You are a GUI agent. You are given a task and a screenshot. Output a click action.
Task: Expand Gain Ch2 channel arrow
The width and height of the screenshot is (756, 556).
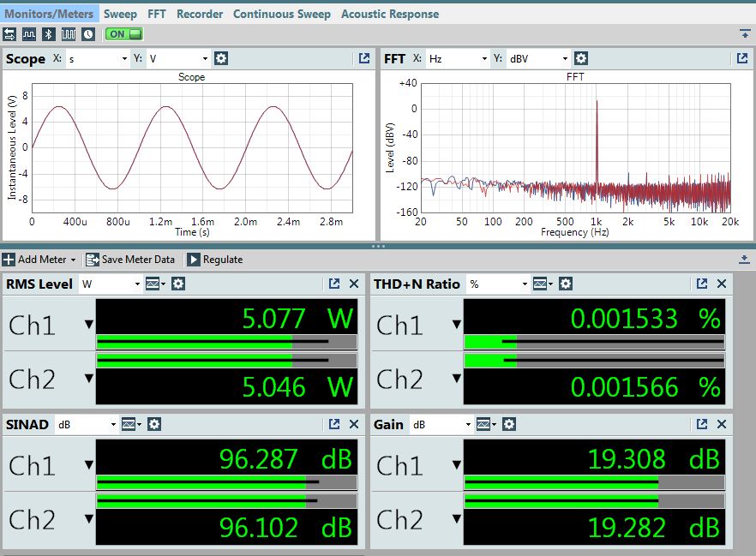click(x=457, y=519)
